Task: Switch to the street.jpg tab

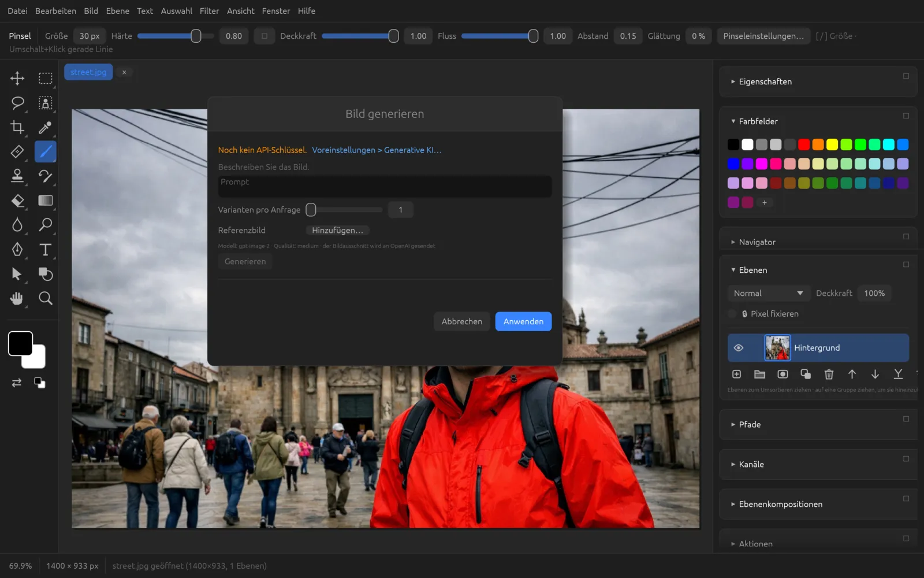Action: 88,72
